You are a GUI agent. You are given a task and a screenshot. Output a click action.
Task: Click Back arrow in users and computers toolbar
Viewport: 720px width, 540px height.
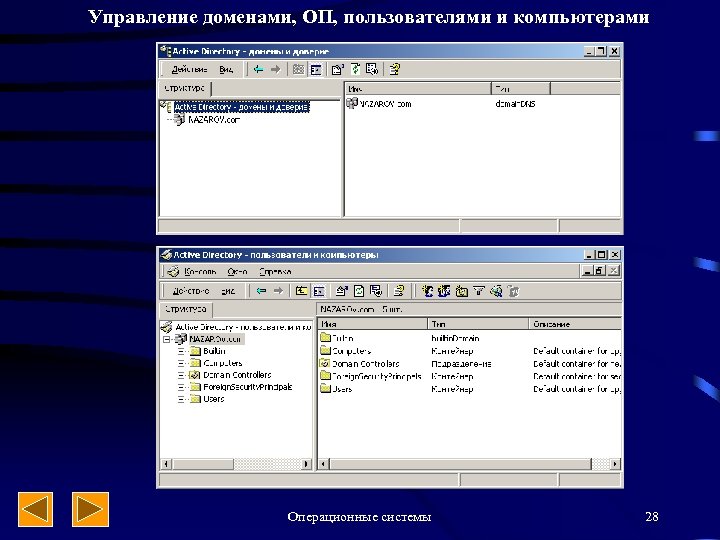point(262,291)
